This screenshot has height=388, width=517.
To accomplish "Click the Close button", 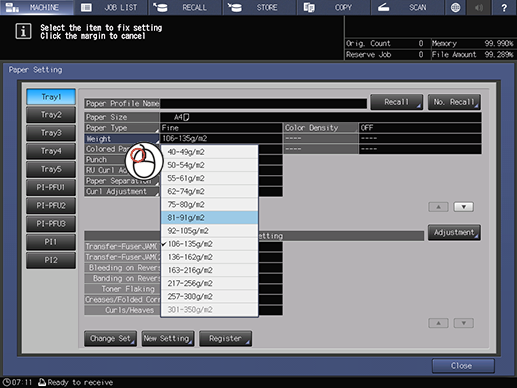I will tap(463, 366).
